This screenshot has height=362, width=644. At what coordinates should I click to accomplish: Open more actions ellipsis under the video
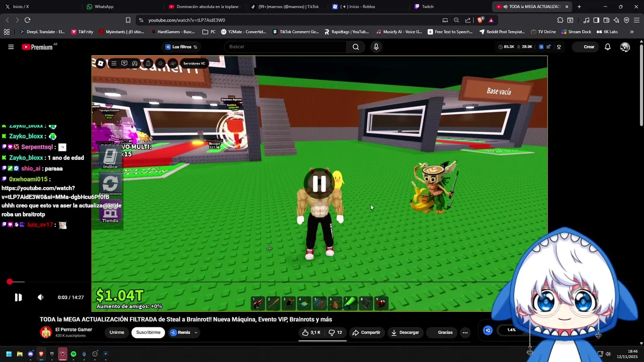[x=465, y=332]
